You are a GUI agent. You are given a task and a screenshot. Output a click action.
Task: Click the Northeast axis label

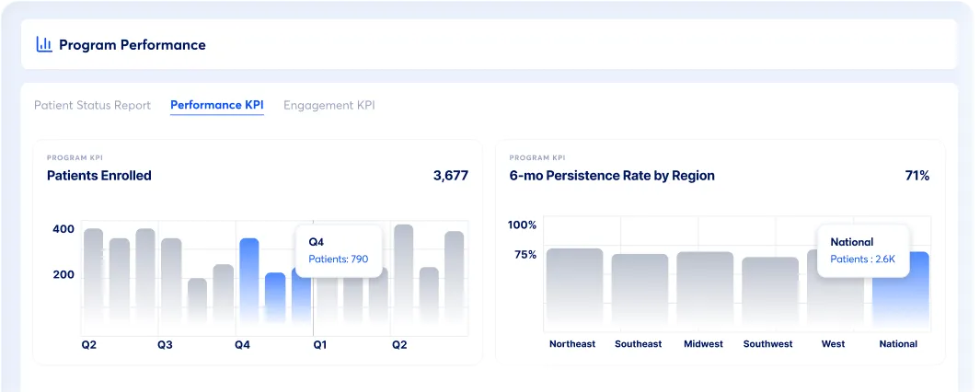[x=572, y=344]
